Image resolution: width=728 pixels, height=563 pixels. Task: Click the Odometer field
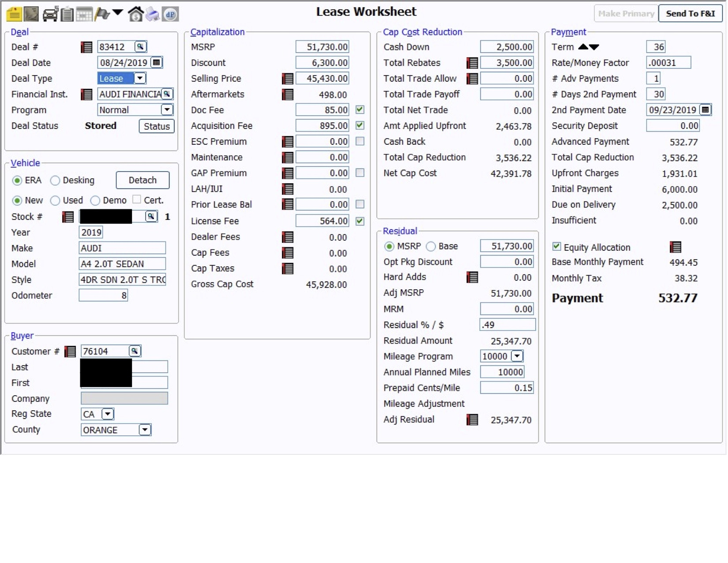104,295
